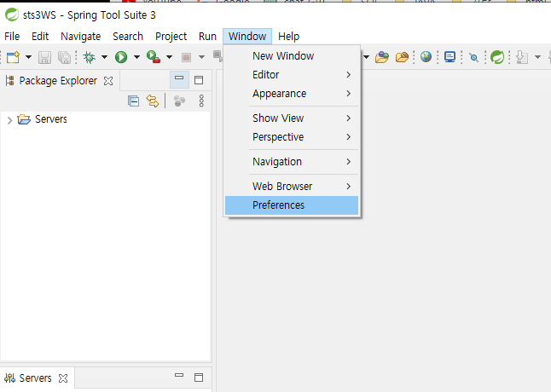Expand the Appearance submenu
The image size is (551, 392).
click(x=292, y=94)
